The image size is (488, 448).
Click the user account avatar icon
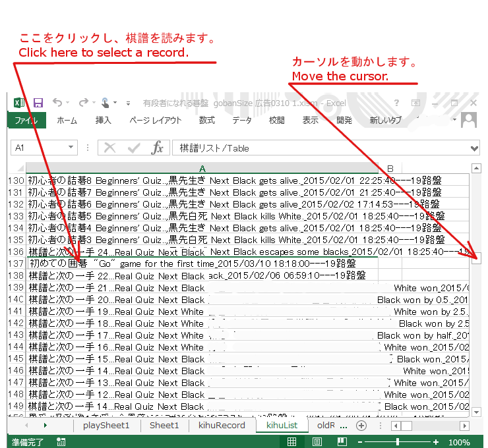coord(469,120)
